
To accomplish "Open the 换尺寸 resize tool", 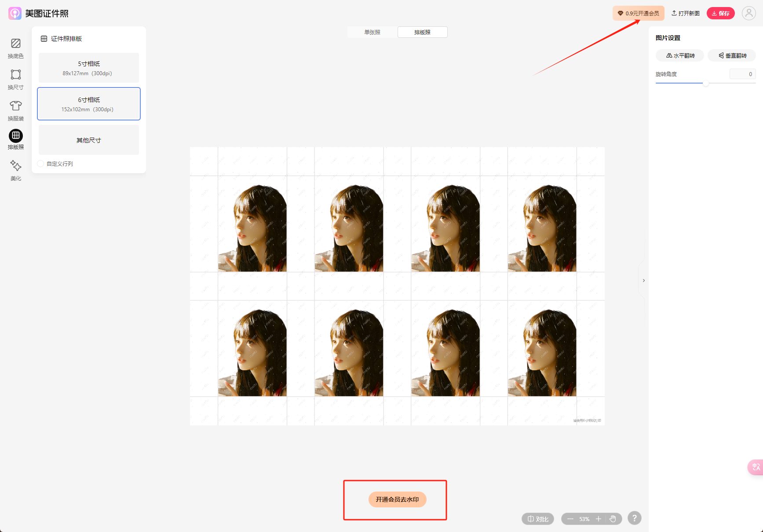I will coord(16,80).
